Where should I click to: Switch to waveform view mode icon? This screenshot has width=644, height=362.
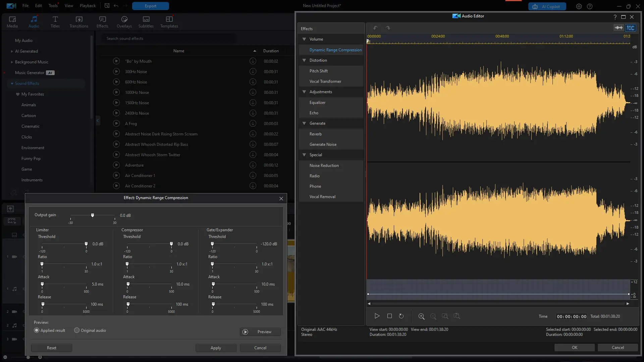619,28
